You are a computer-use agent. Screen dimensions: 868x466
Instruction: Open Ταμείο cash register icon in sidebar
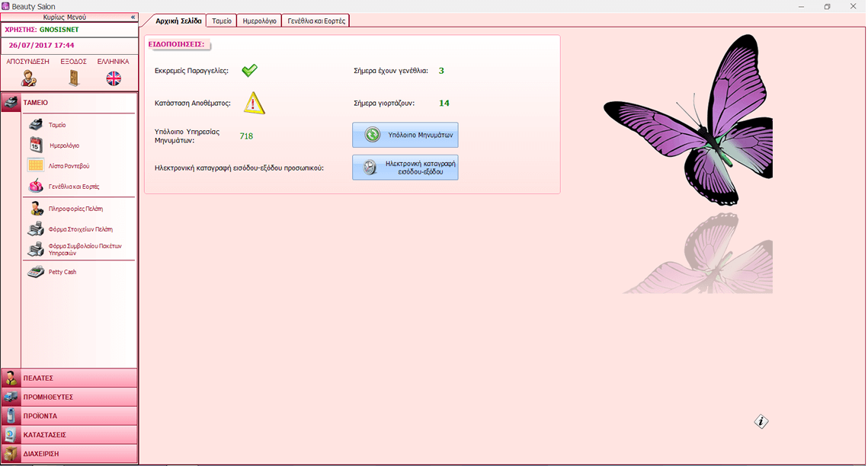(36, 125)
